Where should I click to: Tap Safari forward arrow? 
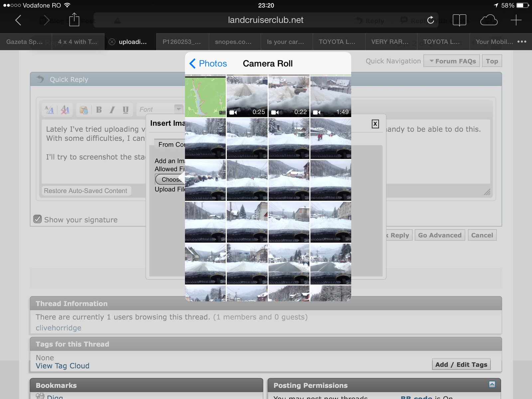coord(46,20)
